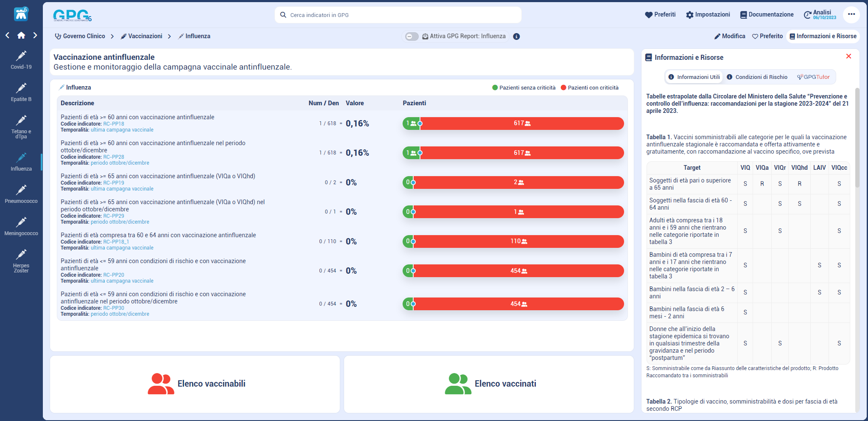Navigate back with left chevron arrow
This screenshot has height=421, width=868.
8,36
